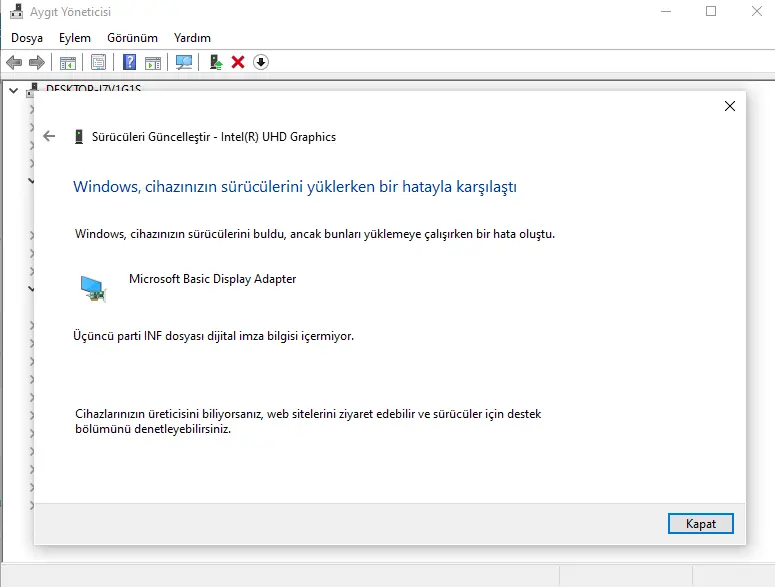Select the DESKTOP computer tree node

93,88
